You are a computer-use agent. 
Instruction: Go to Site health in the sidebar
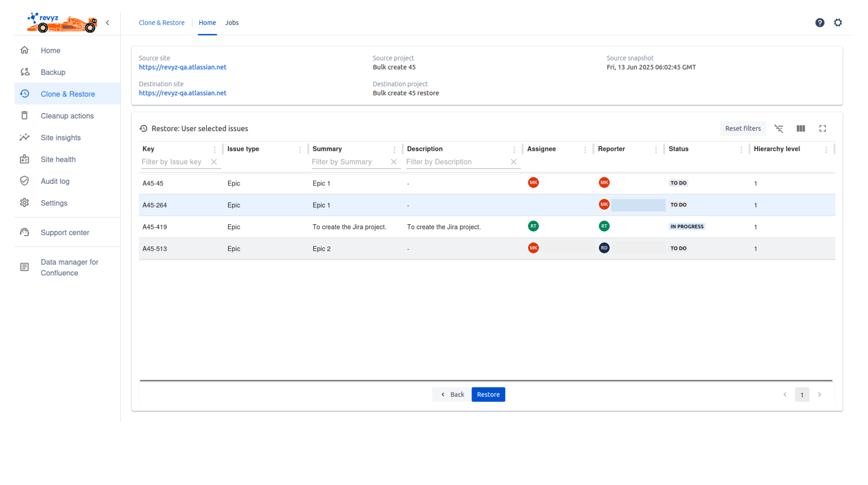click(x=58, y=160)
